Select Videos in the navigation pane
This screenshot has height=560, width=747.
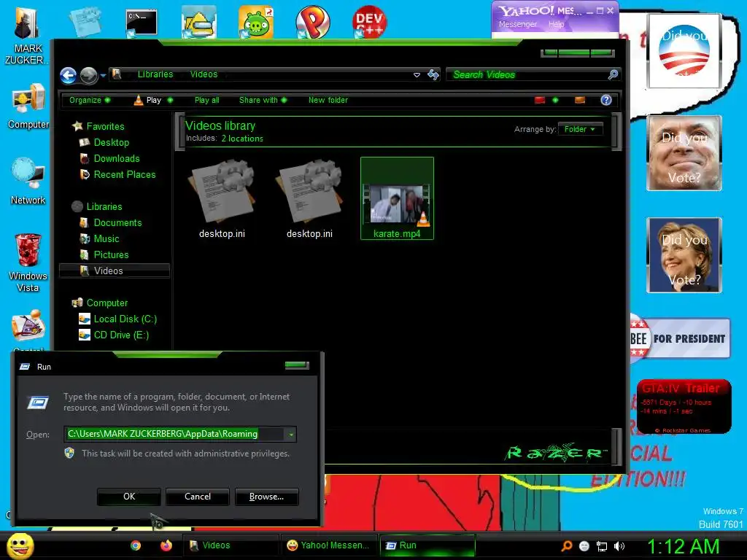pos(115,271)
